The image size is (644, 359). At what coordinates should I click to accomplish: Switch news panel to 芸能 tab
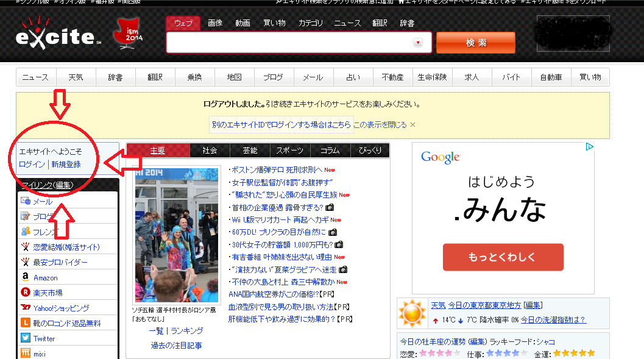250,151
